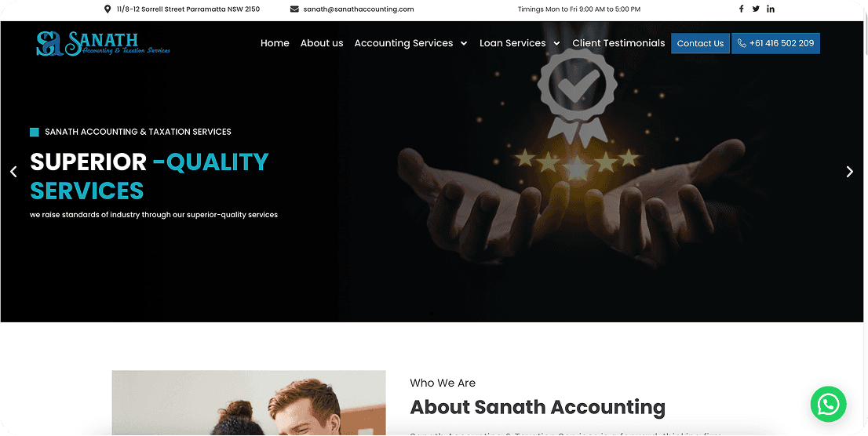868x436 pixels.
Task: Click the sanath@sanathaccounting.com email link
Action: [x=359, y=9]
